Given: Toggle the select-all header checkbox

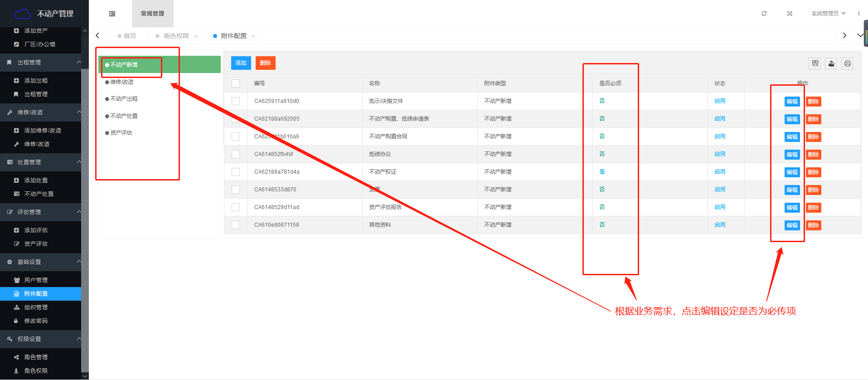Looking at the screenshot, I should click(236, 83).
